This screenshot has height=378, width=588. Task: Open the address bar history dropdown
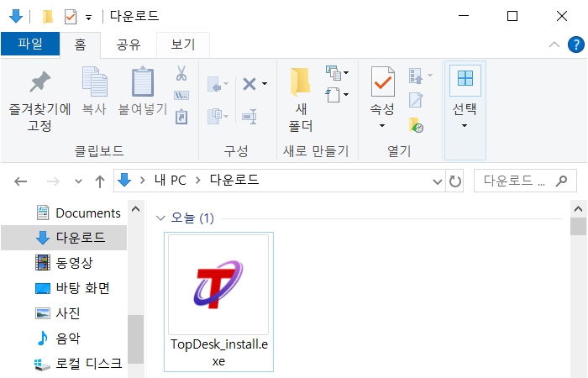438,182
